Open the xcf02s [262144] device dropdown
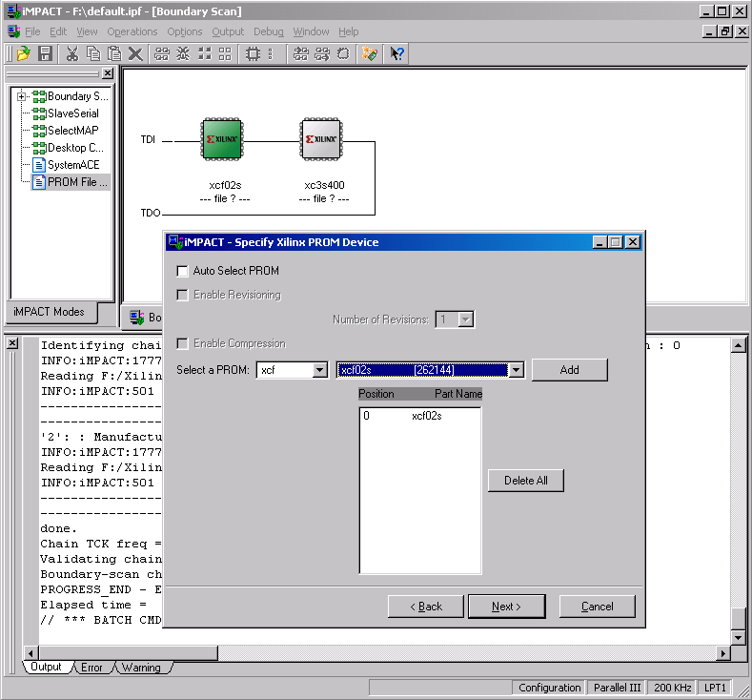 [516, 370]
